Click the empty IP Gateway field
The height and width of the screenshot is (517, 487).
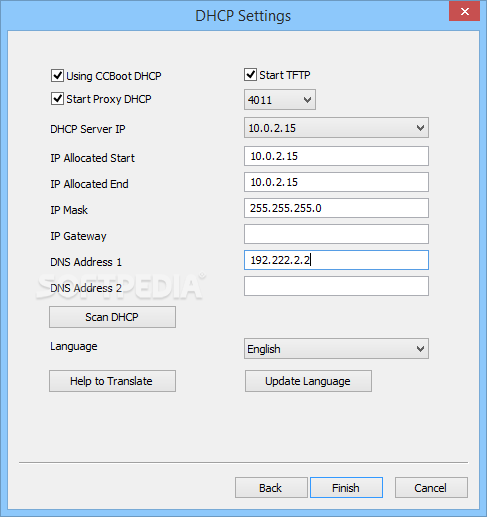click(x=336, y=234)
